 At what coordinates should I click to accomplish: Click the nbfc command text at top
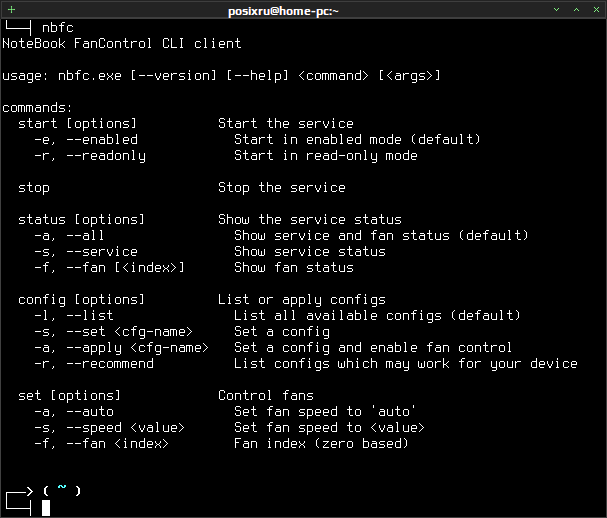coord(58,28)
